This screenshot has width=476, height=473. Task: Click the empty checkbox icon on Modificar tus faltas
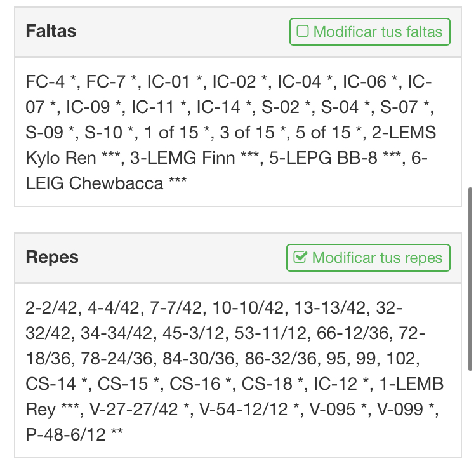point(303,32)
